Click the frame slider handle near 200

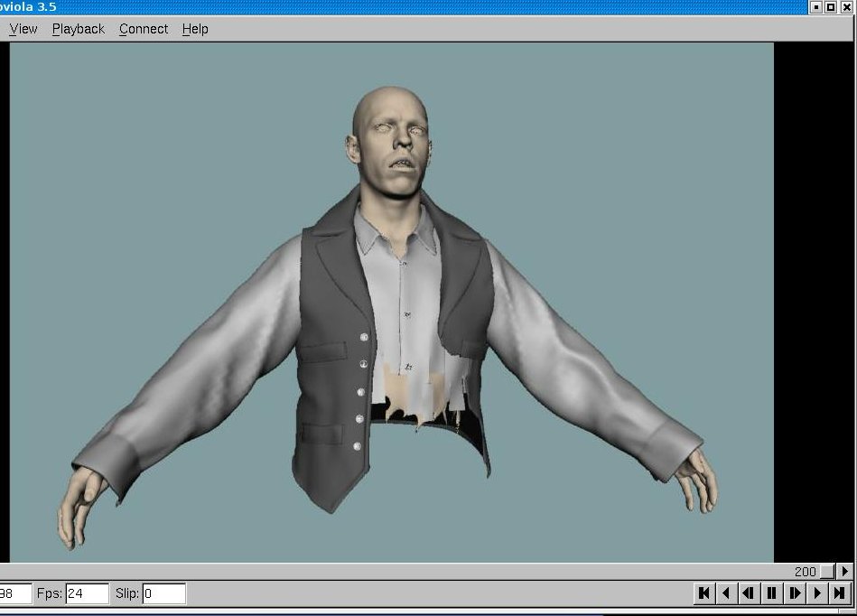827,572
